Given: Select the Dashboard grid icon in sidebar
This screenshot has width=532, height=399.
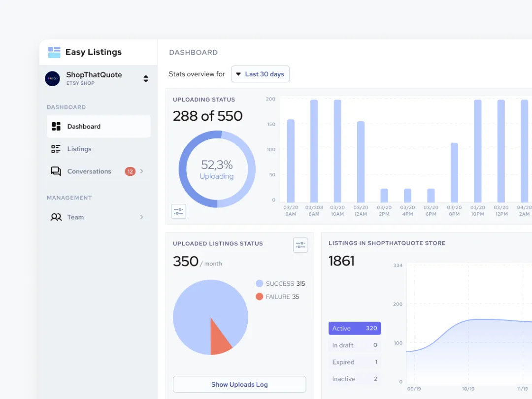Looking at the screenshot, I should (55, 126).
